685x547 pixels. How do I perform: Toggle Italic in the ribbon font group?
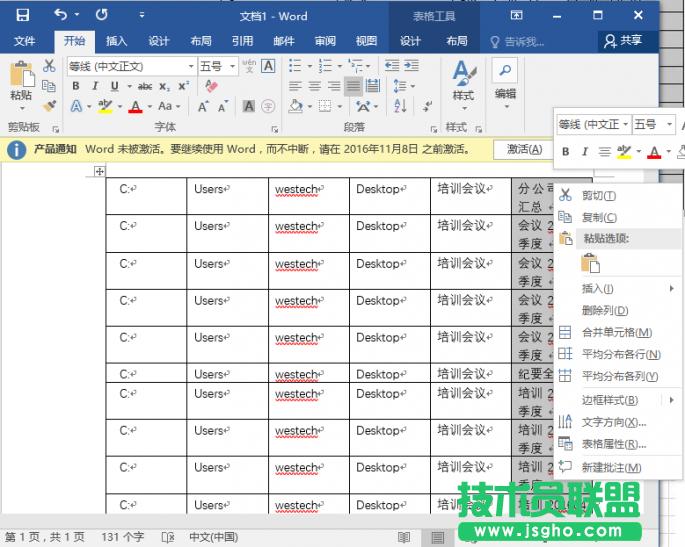click(92, 86)
